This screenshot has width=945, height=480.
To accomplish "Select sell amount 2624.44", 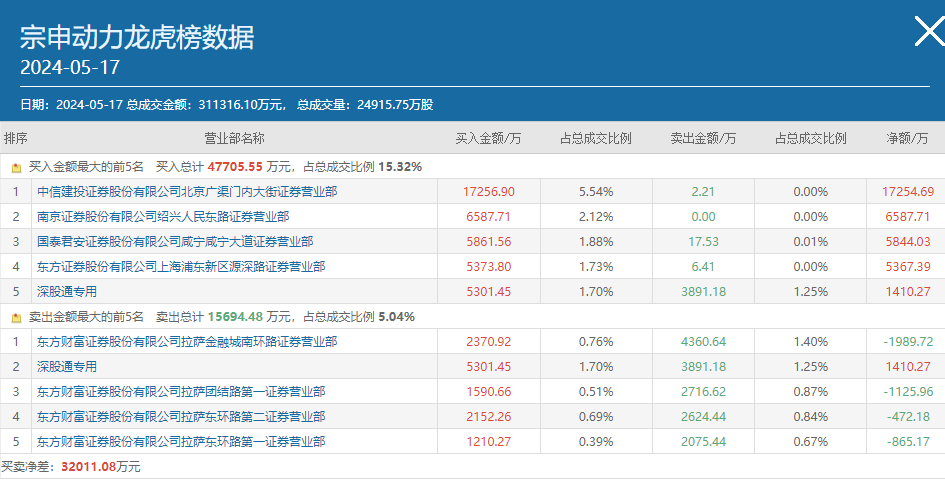I will 703,417.
